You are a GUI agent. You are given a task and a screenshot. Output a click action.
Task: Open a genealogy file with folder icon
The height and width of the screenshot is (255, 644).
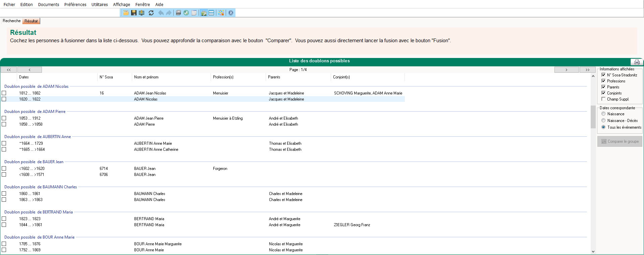pyautogui.click(x=126, y=13)
